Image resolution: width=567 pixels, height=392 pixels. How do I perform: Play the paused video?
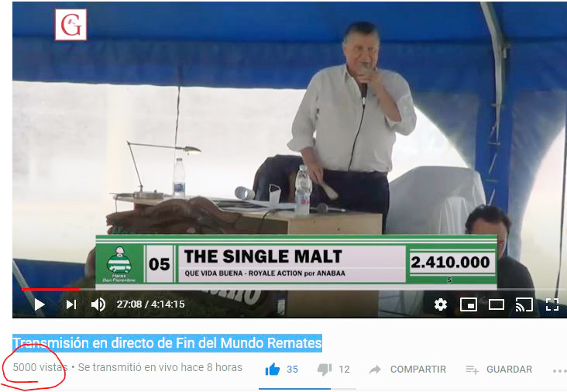pyautogui.click(x=40, y=304)
